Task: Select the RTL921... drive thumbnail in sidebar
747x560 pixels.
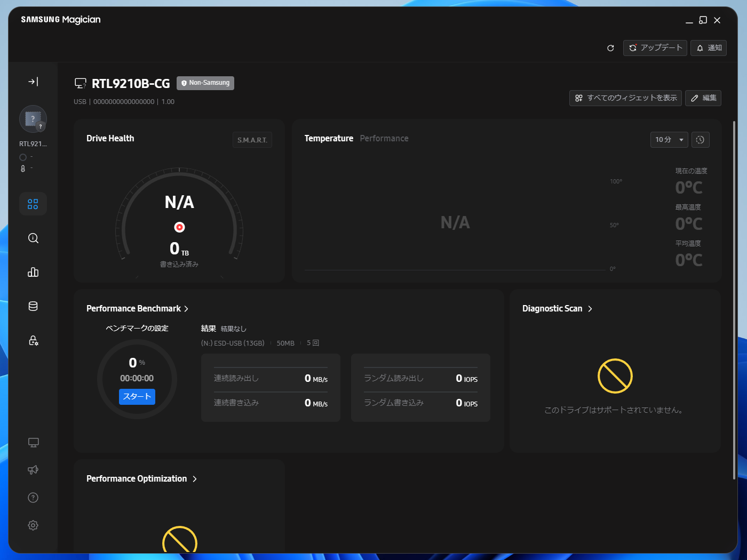Action: (33, 119)
